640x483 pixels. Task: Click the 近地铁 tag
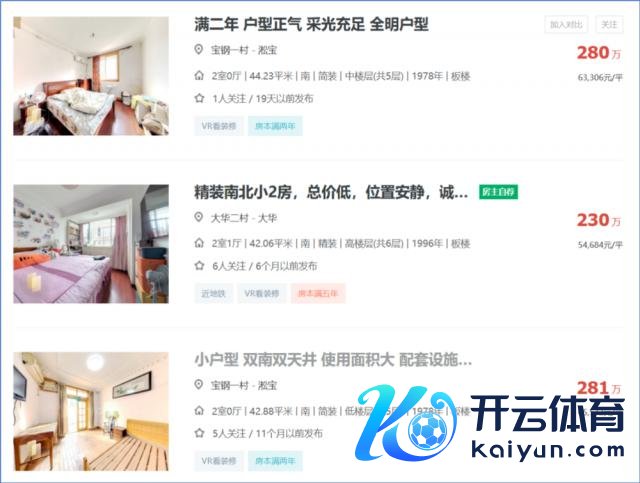[213, 294]
